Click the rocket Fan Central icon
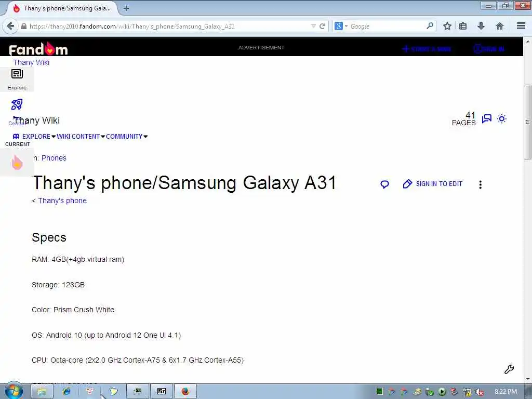Screen dimensions: 532x399 tap(17, 104)
